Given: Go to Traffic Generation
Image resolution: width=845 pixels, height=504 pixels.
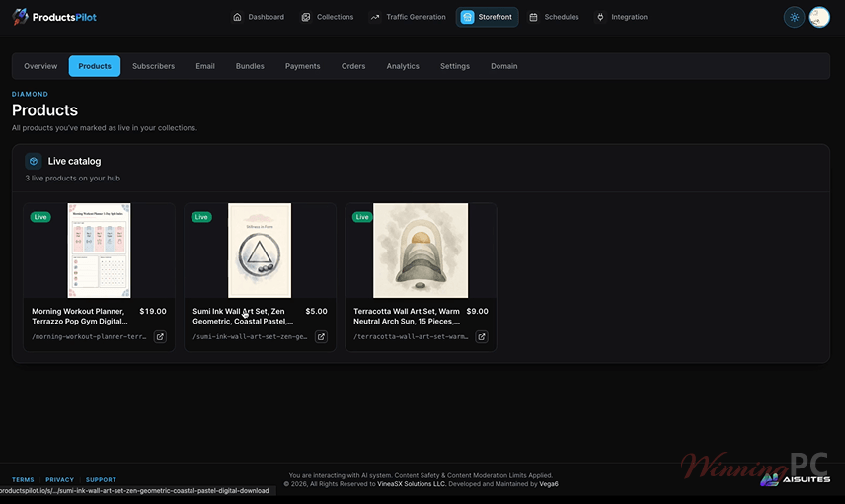Looking at the screenshot, I should [408, 17].
